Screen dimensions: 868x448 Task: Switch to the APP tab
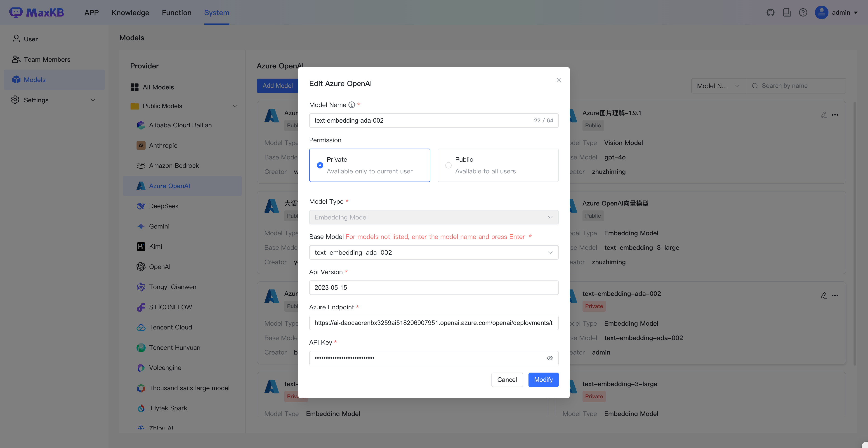(x=91, y=12)
